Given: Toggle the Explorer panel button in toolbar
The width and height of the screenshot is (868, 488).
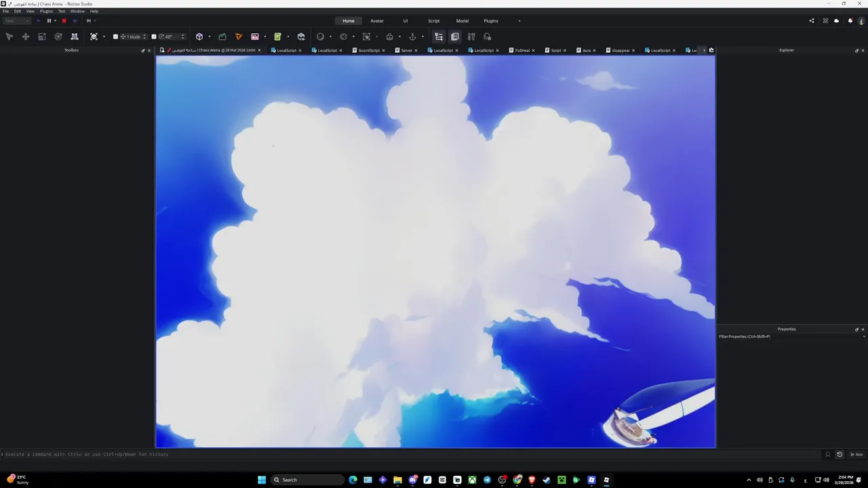Looking at the screenshot, I should pos(439,37).
